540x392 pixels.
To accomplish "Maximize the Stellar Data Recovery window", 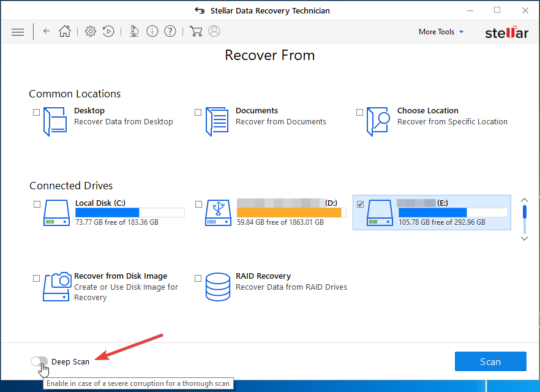I will pos(497,10).
